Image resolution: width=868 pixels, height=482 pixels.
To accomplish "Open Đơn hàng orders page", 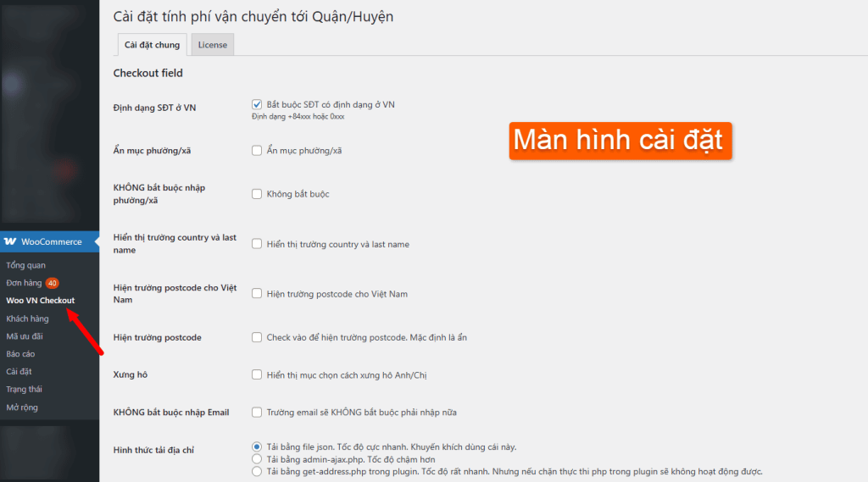I will coord(24,283).
